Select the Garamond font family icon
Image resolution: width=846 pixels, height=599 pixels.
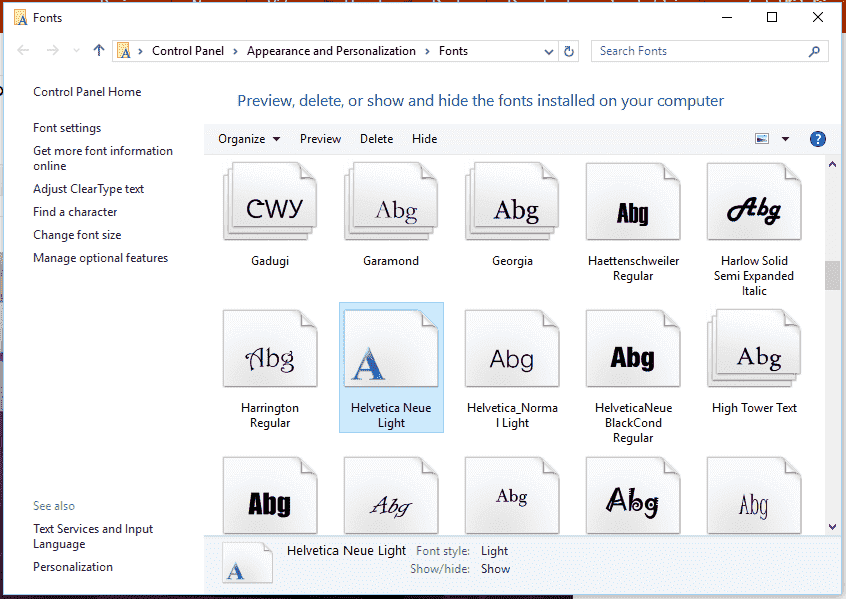(391, 201)
